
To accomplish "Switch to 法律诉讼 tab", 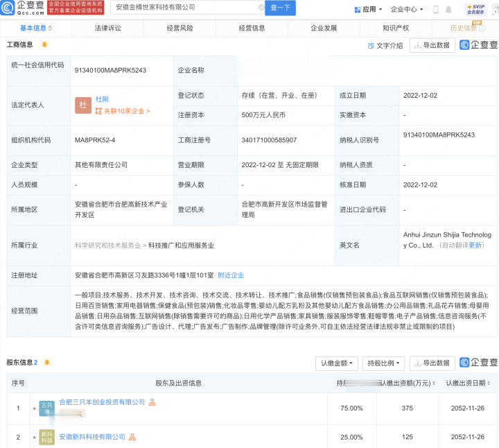I will point(108,28).
